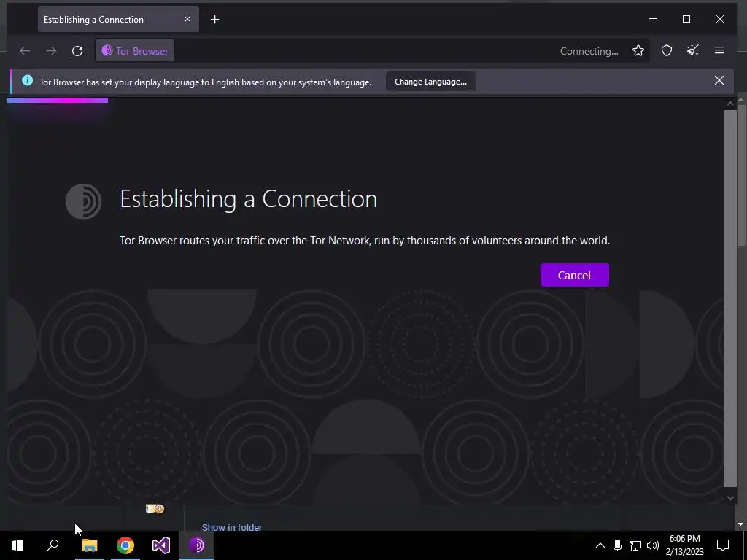Viewport: 747px width, 560px height.
Task: Bookmark this page with the star icon
Action: [638, 51]
